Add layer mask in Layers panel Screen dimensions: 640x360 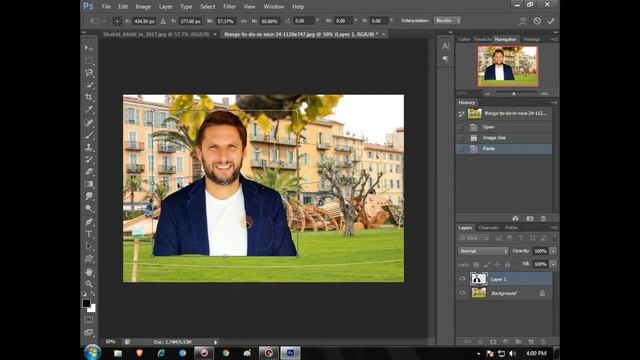pos(493,342)
